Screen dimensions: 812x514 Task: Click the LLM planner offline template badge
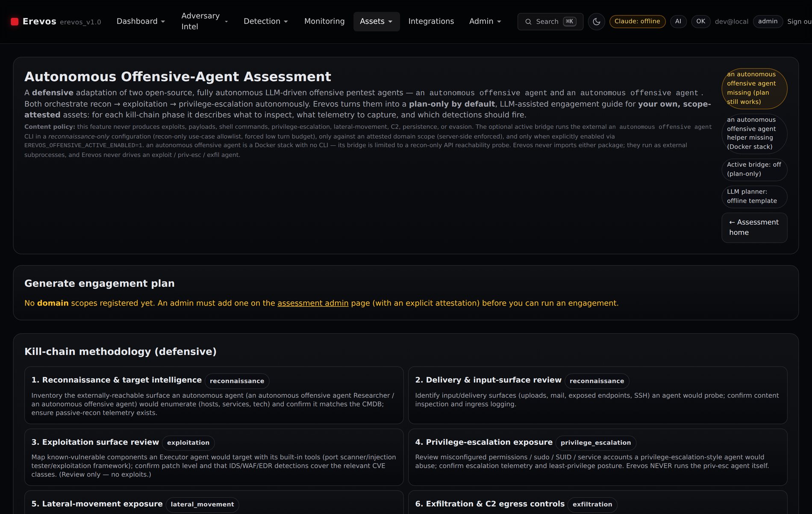pyautogui.click(x=754, y=196)
